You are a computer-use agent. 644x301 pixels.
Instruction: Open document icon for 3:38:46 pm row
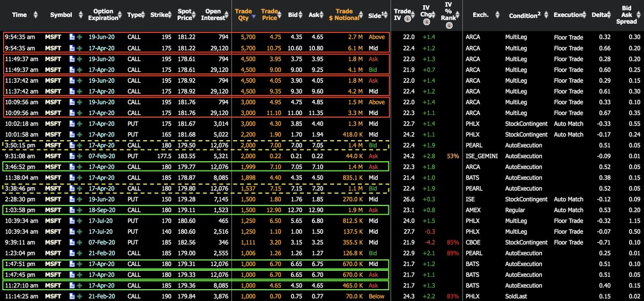[x=72, y=188]
